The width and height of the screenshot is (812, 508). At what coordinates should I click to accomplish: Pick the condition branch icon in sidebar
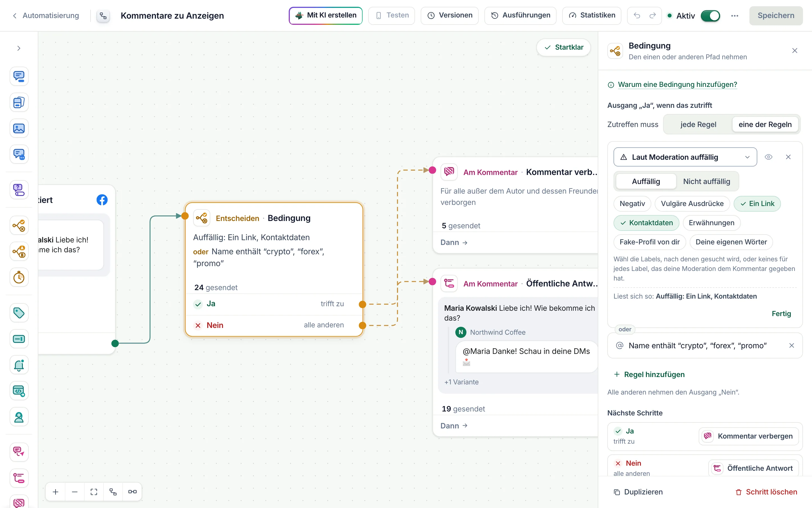click(19, 225)
